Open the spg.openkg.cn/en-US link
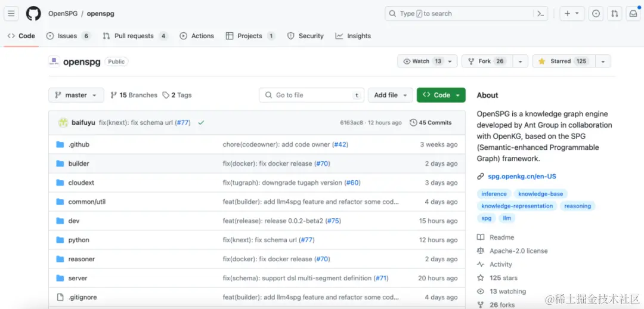Screen dimensions: 644x309 pos(522,177)
